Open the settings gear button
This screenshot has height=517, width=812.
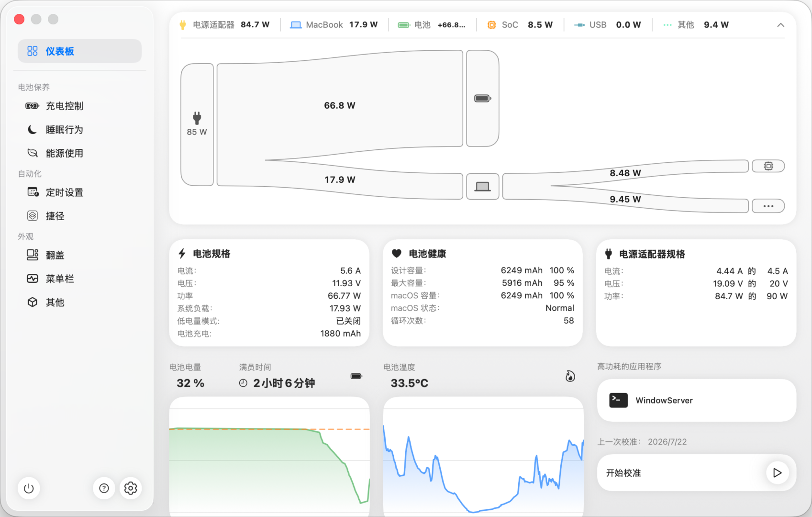[x=131, y=488]
